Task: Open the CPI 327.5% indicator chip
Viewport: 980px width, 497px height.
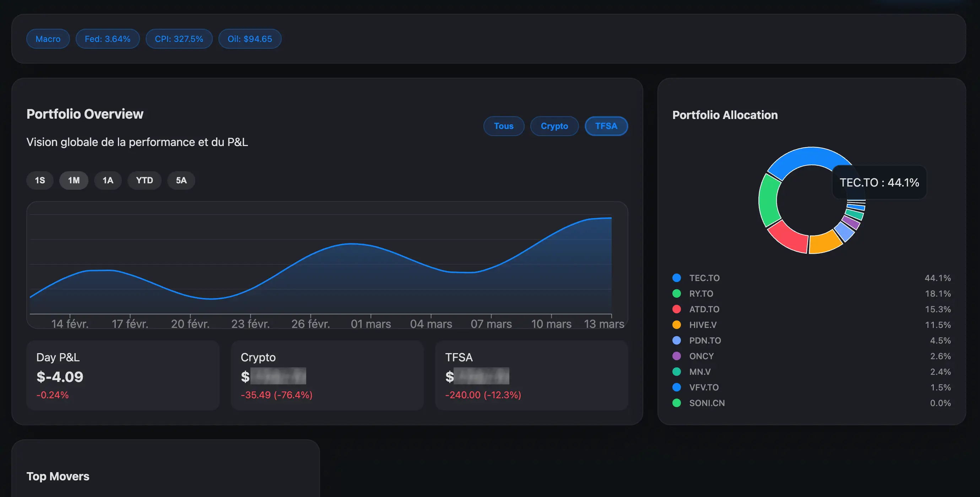Action: tap(179, 39)
